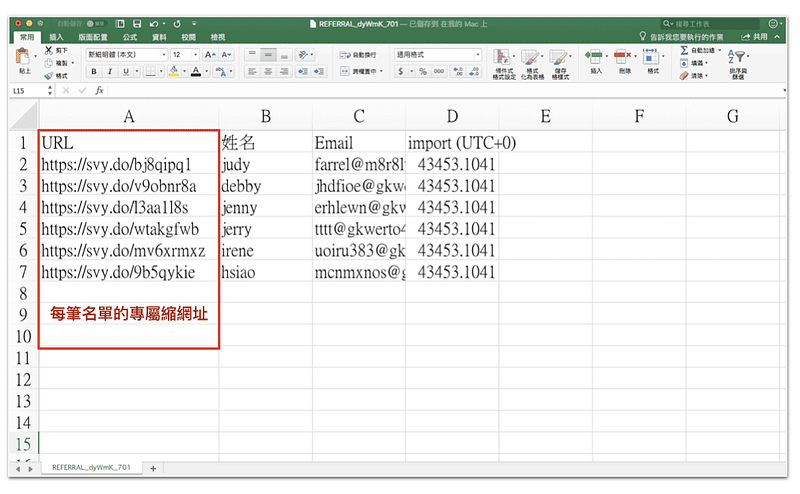Click the increase indent icon
The height and width of the screenshot is (494, 800).
click(319, 71)
